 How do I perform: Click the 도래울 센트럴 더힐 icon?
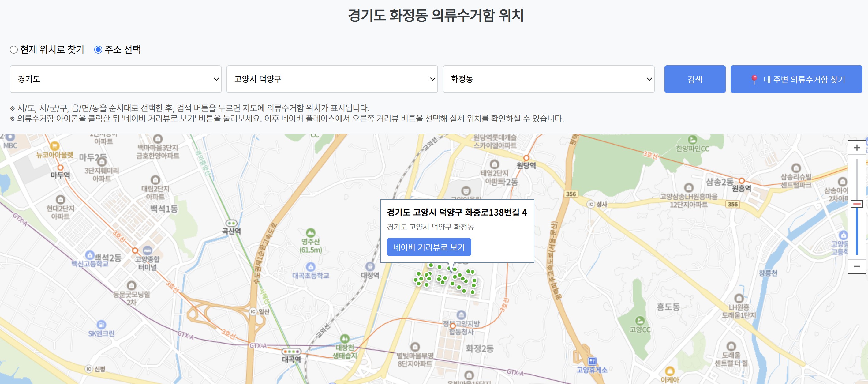731,346
